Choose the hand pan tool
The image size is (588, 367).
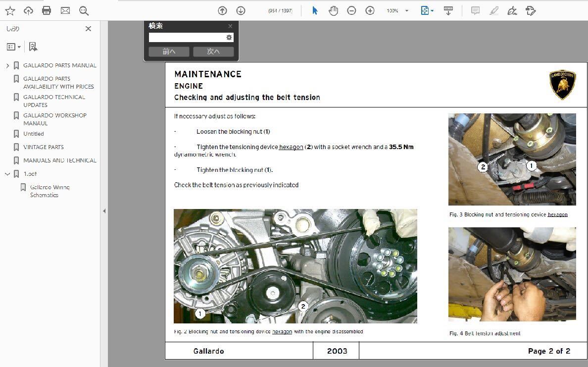point(333,11)
